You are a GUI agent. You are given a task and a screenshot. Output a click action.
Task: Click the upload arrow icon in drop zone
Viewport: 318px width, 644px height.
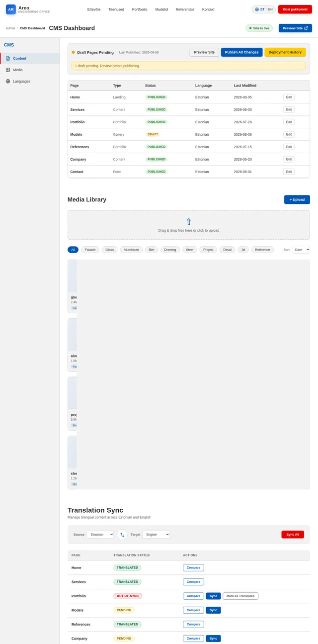point(189,222)
